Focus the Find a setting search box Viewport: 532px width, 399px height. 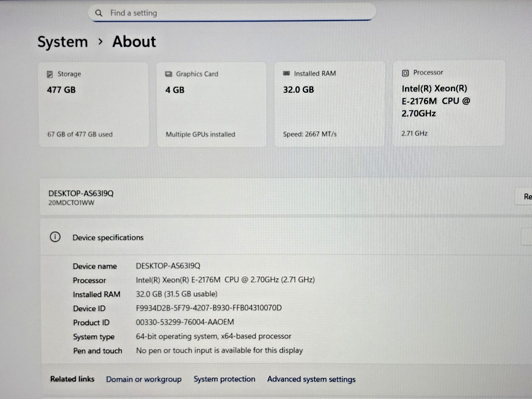pyautogui.click(x=232, y=13)
